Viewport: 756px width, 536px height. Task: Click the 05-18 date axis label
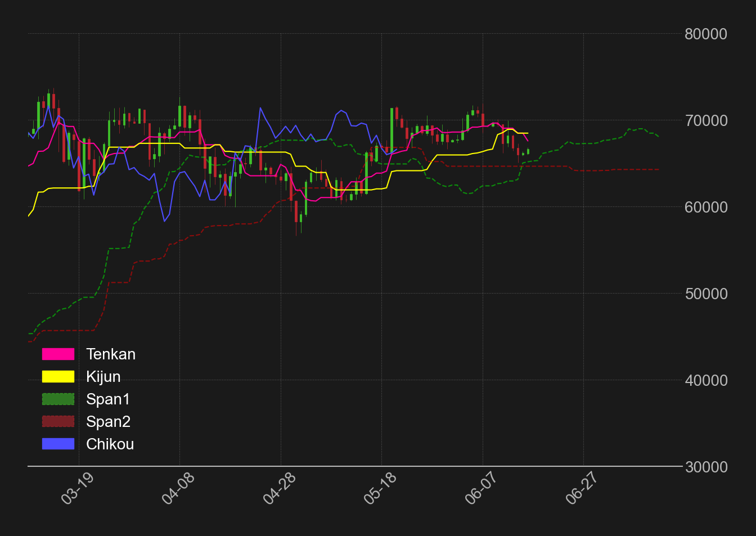tap(380, 488)
